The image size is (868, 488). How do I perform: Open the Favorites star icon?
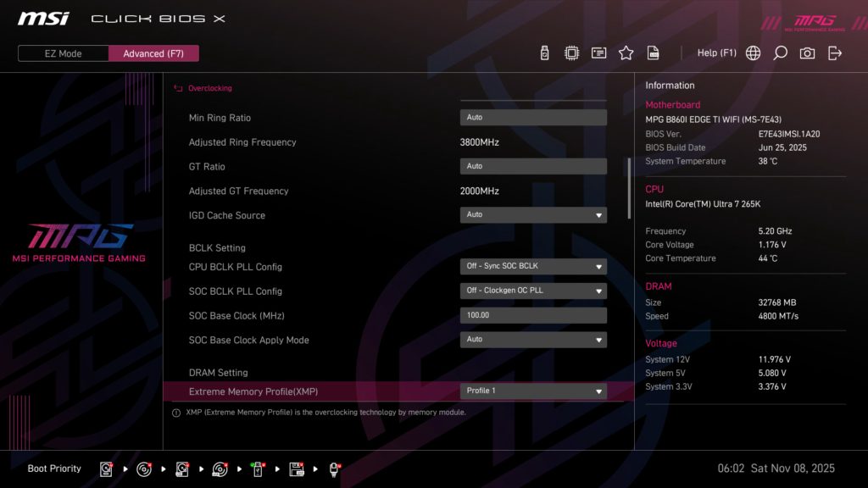[626, 52]
